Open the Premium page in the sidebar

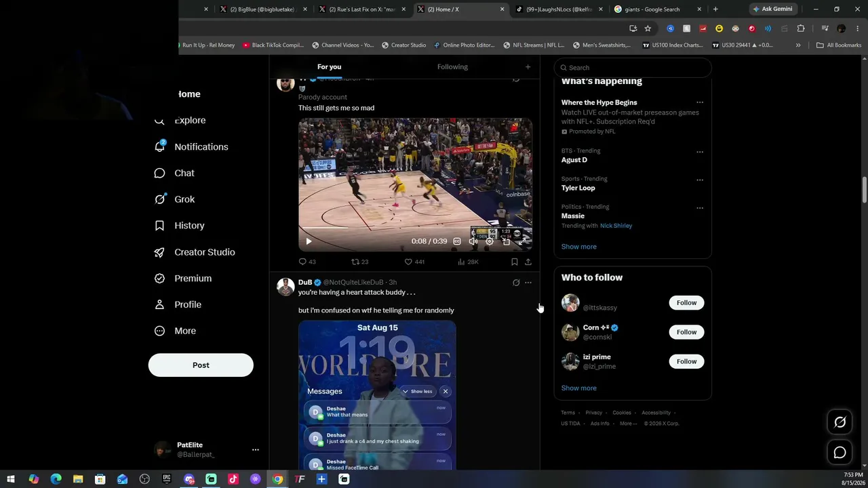click(x=183, y=279)
